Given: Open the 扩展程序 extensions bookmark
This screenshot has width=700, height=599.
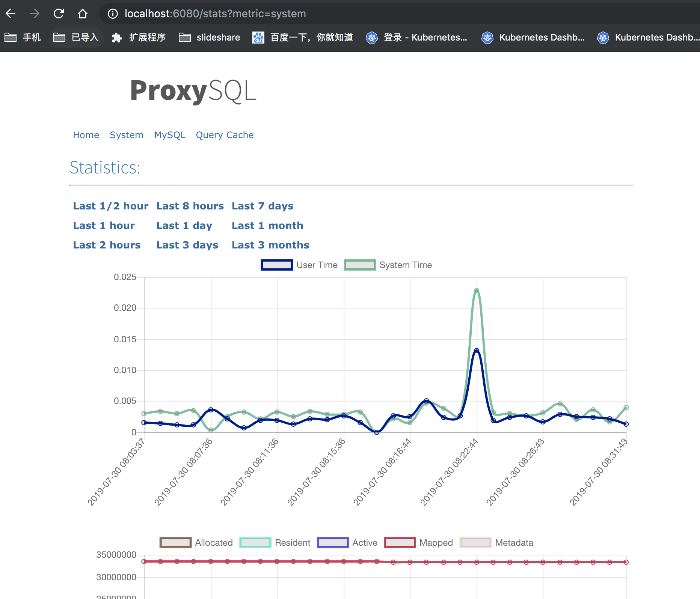Looking at the screenshot, I should point(139,38).
